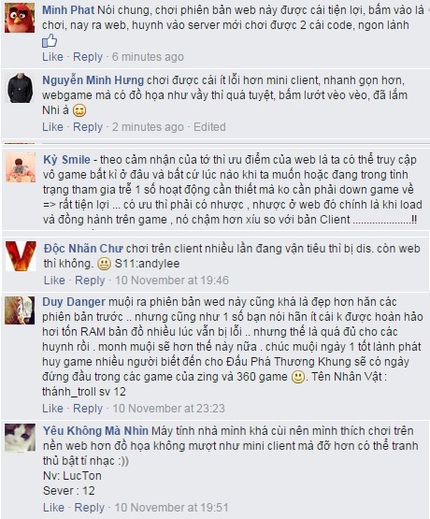
Task: Open Yêu Không Mà Nhìn's avatar
Action: pos(20,438)
